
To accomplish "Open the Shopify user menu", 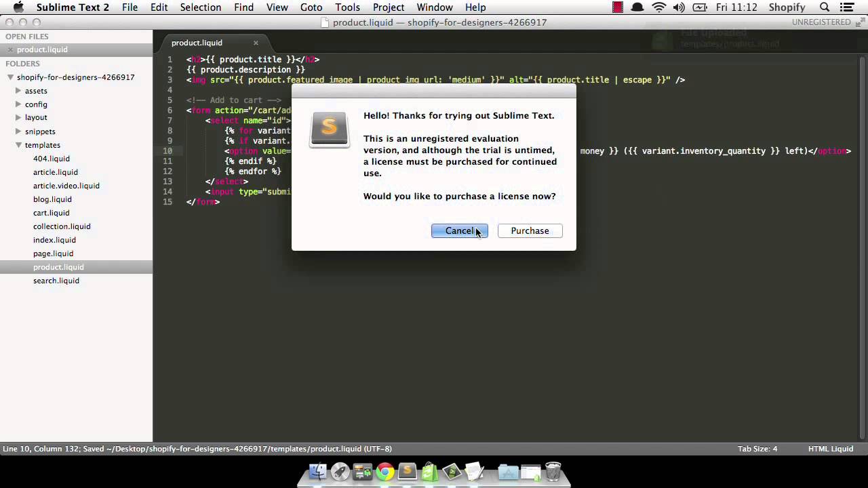I will (787, 7).
